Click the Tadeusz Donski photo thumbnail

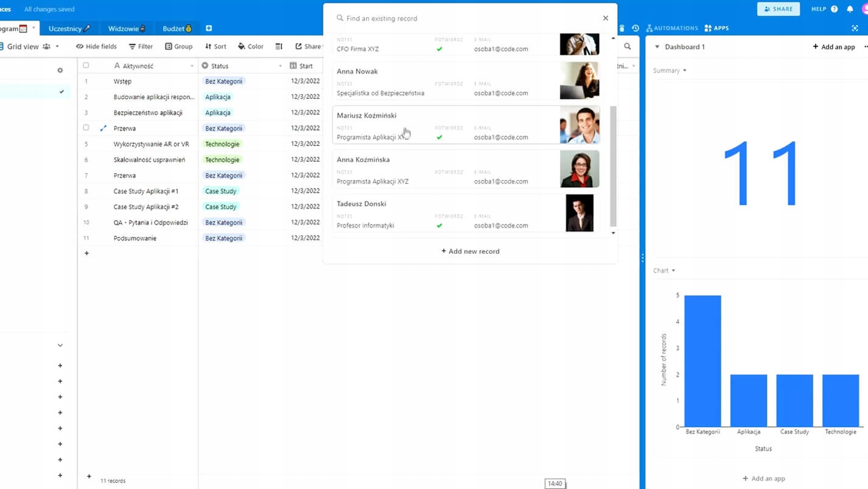click(579, 213)
